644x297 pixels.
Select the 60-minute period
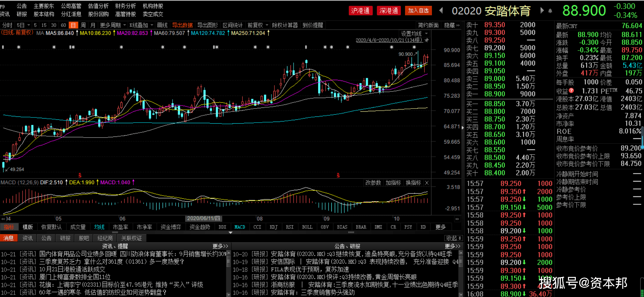tap(63, 25)
